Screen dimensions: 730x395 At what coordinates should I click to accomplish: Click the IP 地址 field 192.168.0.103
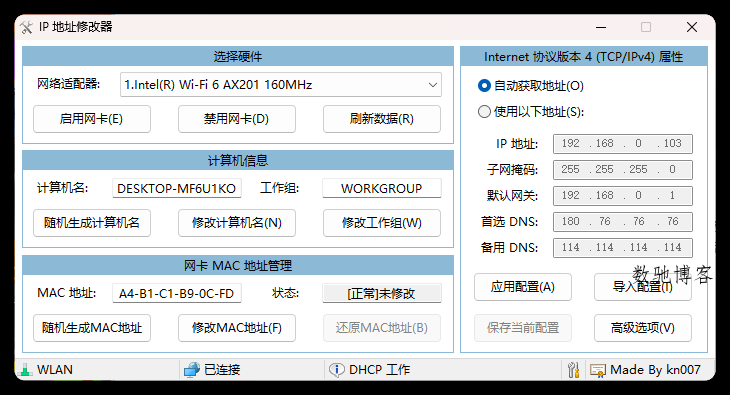(622, 143)
